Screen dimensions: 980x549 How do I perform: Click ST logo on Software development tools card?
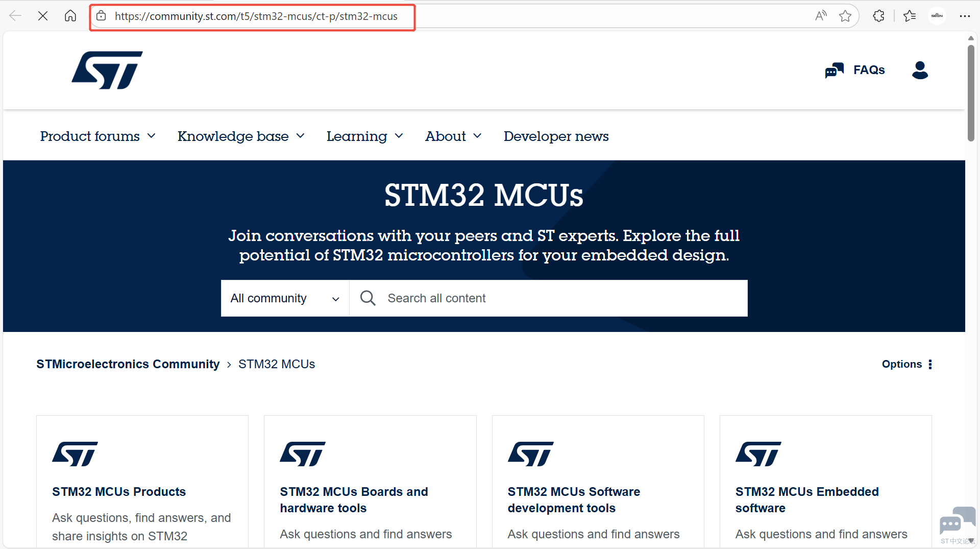pyautogui.click(x=531, y=454)
